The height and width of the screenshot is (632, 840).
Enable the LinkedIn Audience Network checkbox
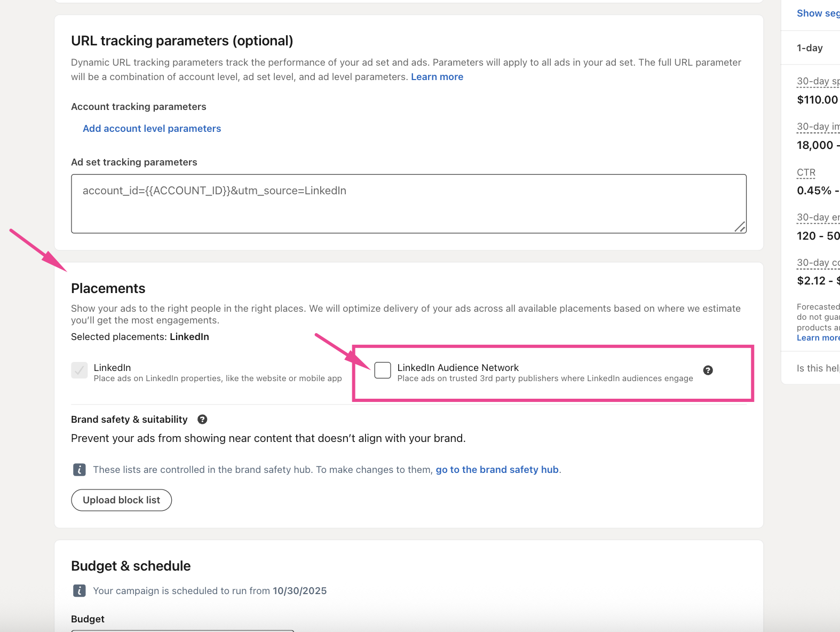coord(383,370)
